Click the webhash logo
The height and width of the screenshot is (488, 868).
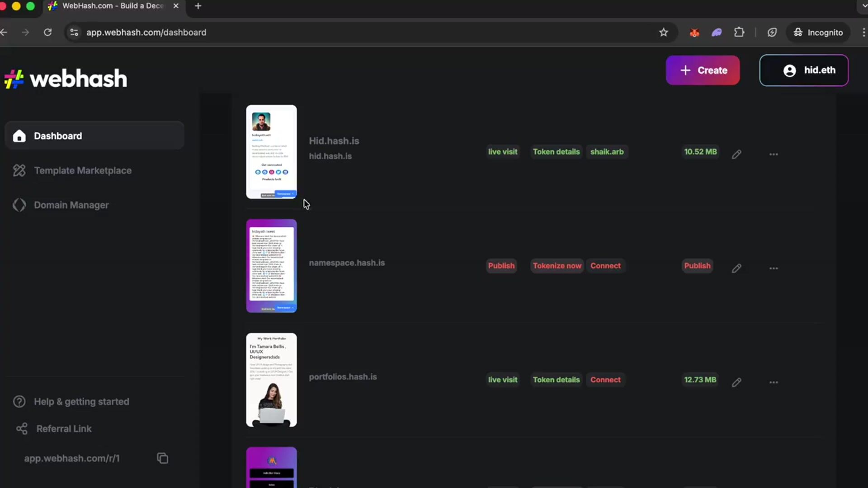65,78
